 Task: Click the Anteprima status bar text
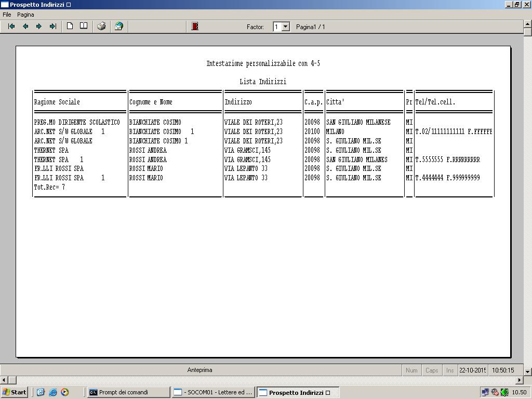coord(200,370)
